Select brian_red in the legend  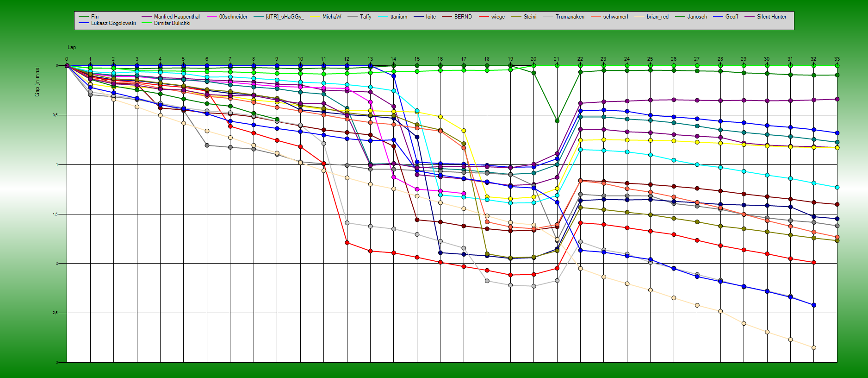pyautogui.click(x=657, y=17)
